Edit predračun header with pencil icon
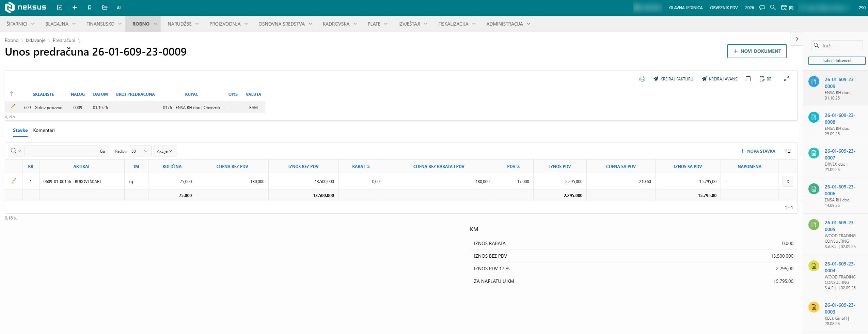868x334 pixels. click(13, 106)
